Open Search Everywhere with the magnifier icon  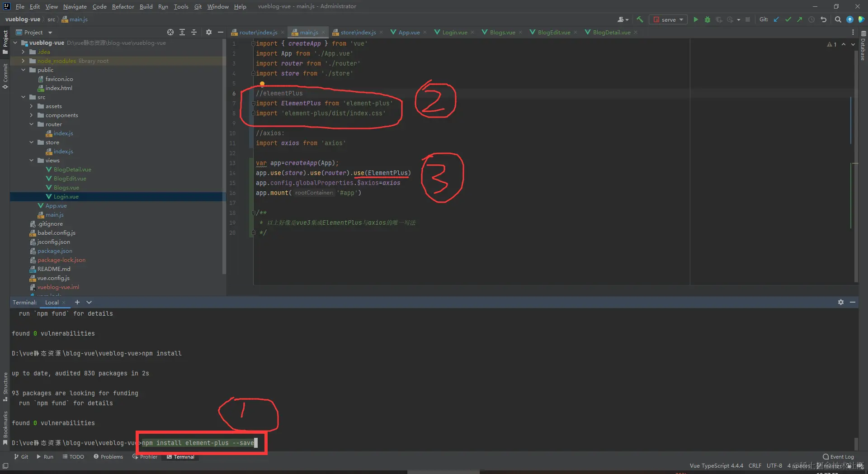pyautogui.click(x=838, y=19)
